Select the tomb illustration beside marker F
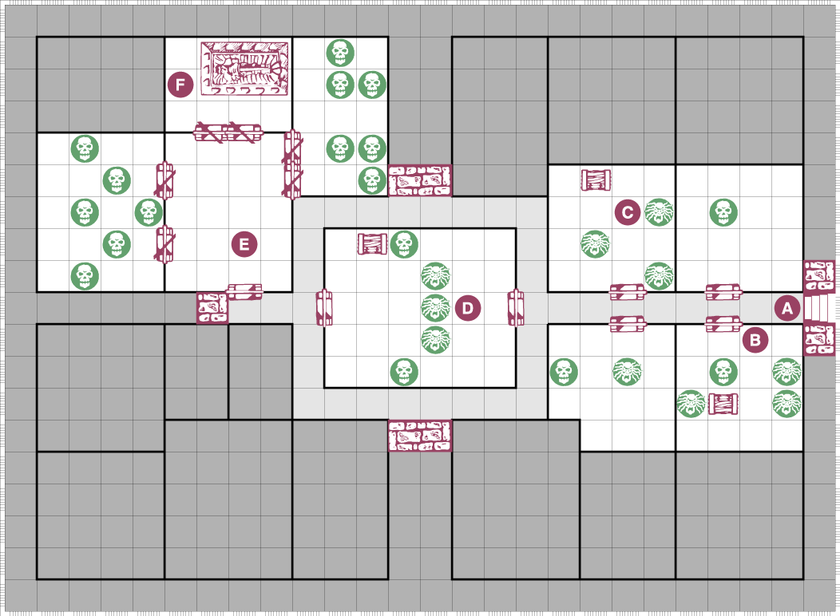The image size is (840, 616). (x=245, y=69)
